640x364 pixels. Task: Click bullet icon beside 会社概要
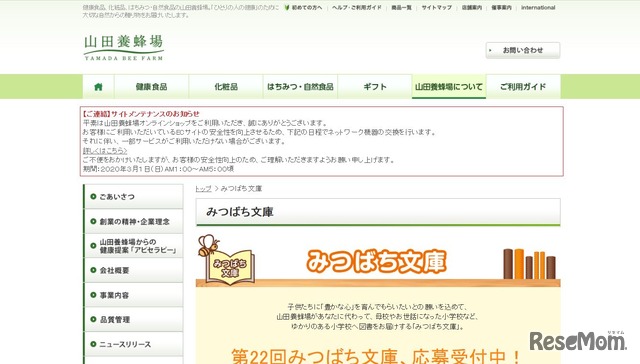(x=93, y=270)
